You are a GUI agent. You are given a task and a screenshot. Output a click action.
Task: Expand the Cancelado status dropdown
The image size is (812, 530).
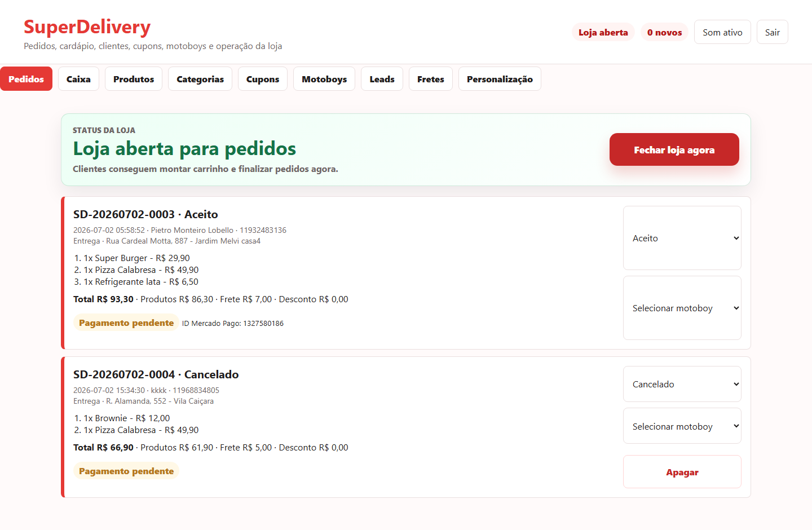pyautogui.click(x=682, y=384)
